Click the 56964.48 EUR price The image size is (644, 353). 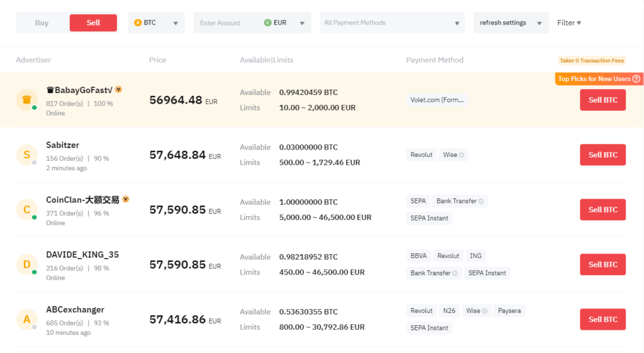tap(183, 100)
